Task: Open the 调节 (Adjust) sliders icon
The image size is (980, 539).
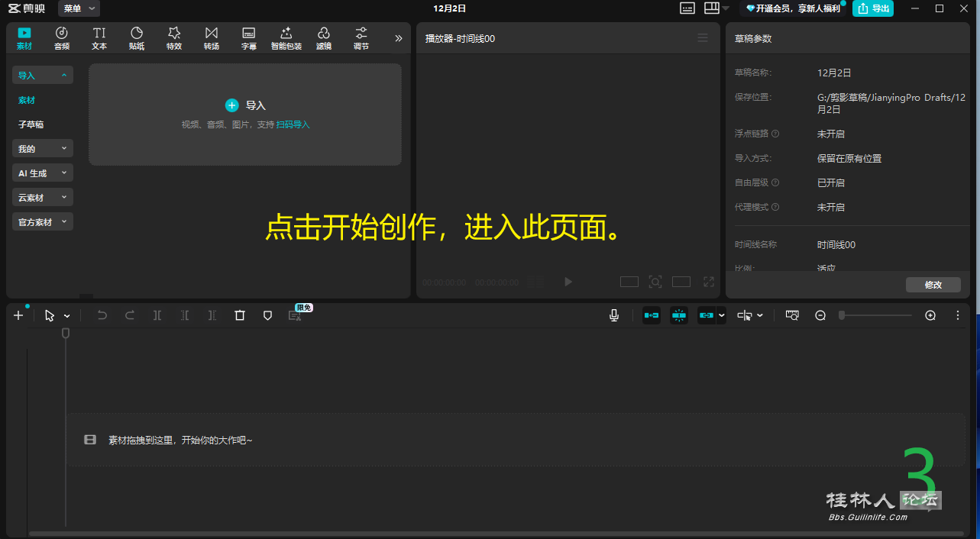Action: coord(361,37)
